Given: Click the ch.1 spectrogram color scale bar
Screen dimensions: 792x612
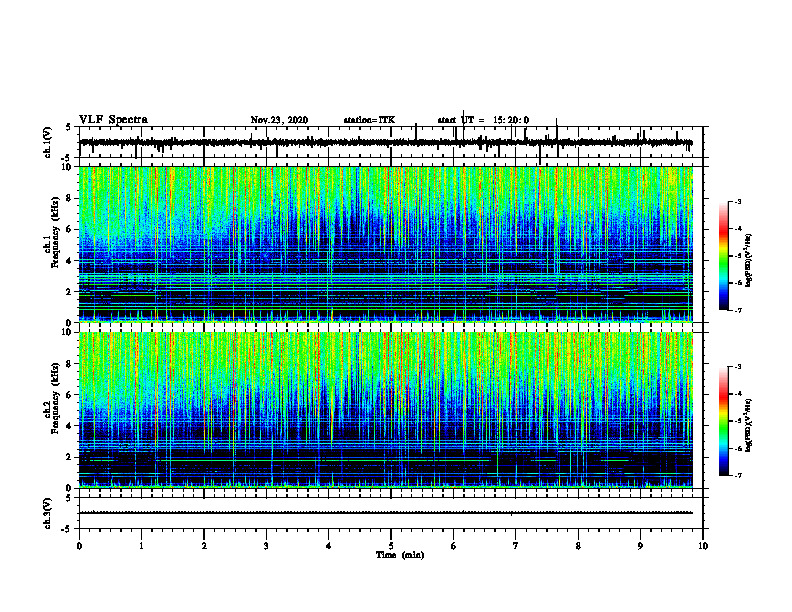Looking at the screenshot, I should 723,256.
